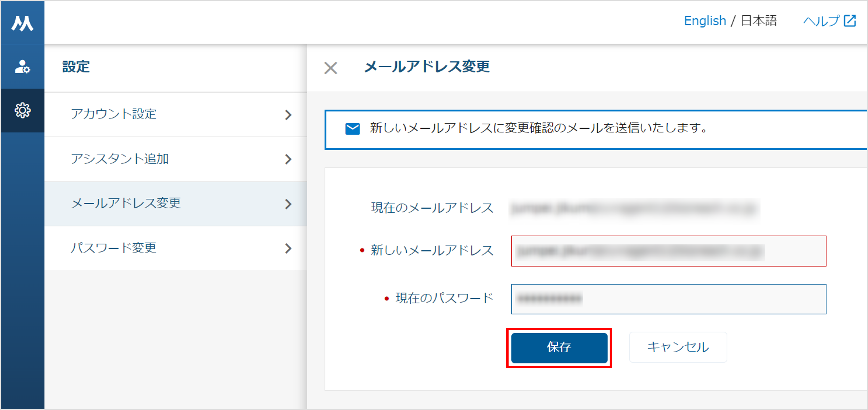Open the ヘルプ link
The image size is (868, 410).
pyautogui.click(x=822, y=21)
